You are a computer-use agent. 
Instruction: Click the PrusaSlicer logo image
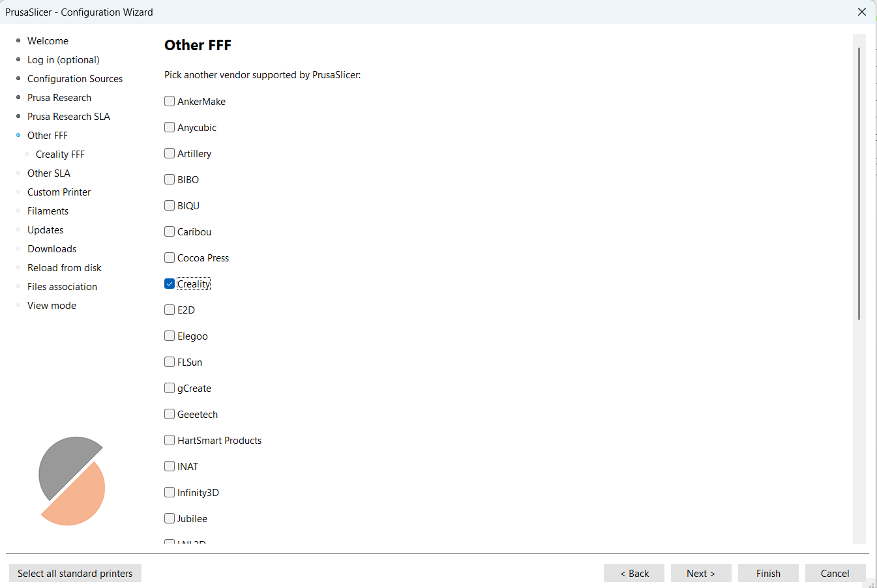72,481
